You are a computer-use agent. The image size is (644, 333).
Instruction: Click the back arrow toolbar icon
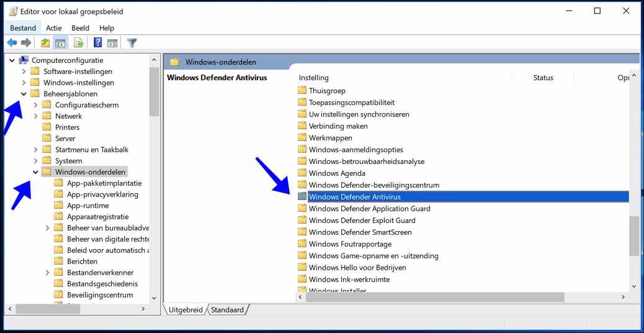coord(12,43)
